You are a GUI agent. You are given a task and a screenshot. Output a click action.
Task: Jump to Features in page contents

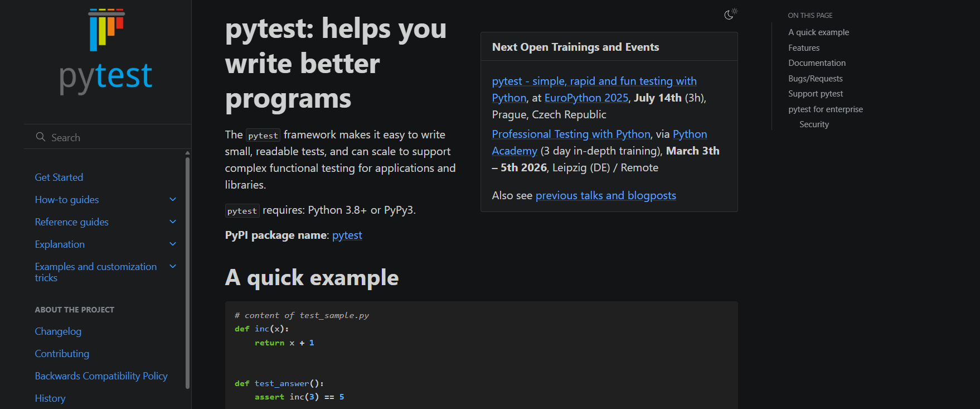pyautogui.click(x=804, y=48)
